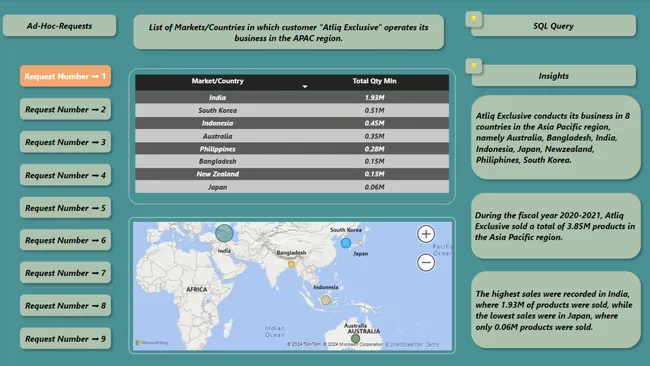Click the SQL Query button
This screenshot has height=366, width=650.
pyautogui.click(x=553, y=26)
